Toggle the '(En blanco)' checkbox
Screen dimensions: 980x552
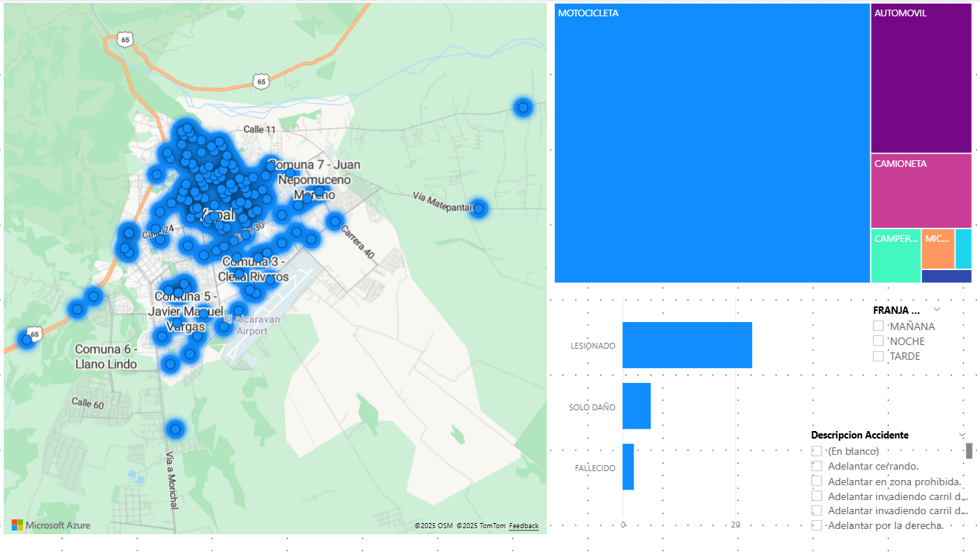coord(817,451)
